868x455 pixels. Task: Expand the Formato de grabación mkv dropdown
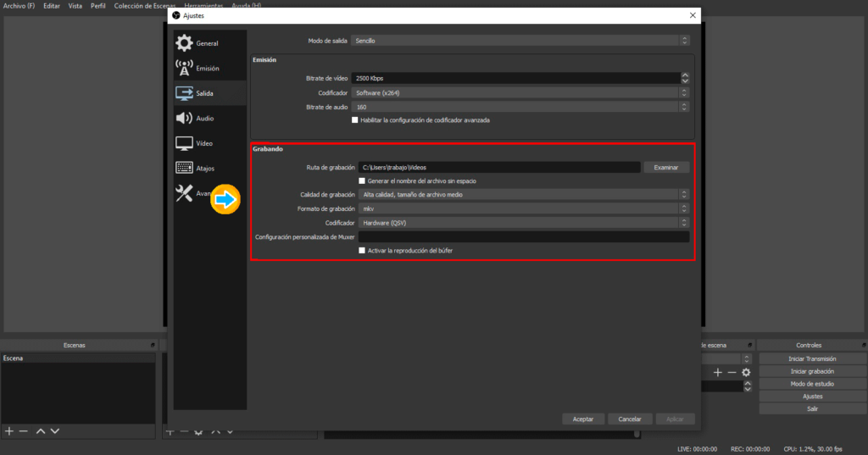[x=520, y=208]
